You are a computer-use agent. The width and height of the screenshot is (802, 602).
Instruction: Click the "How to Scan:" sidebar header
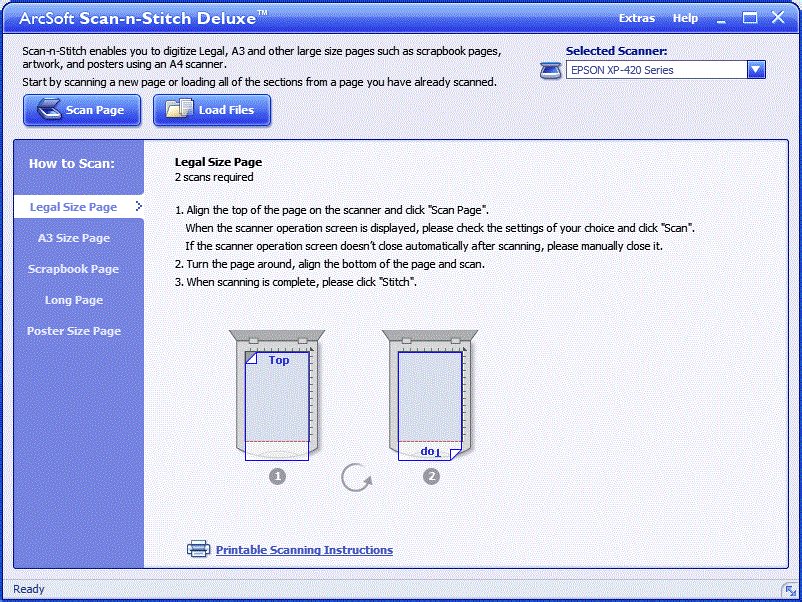(x=72, y=164)
